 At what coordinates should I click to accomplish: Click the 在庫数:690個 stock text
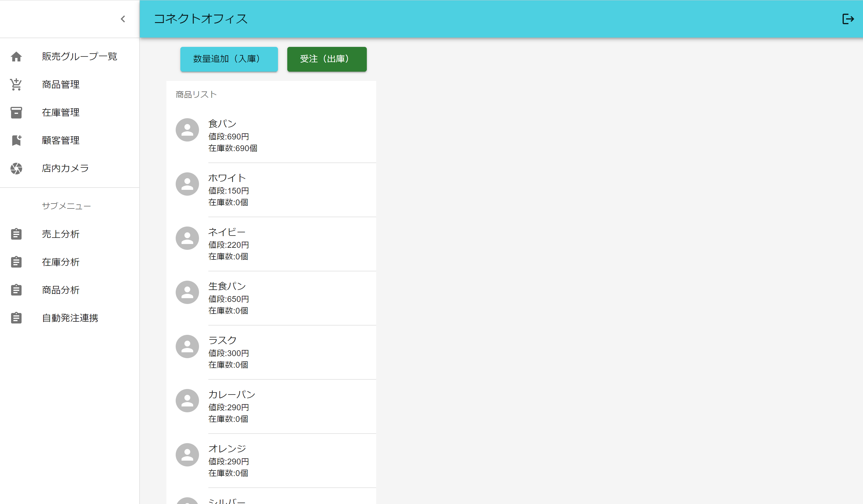point(233,148)
